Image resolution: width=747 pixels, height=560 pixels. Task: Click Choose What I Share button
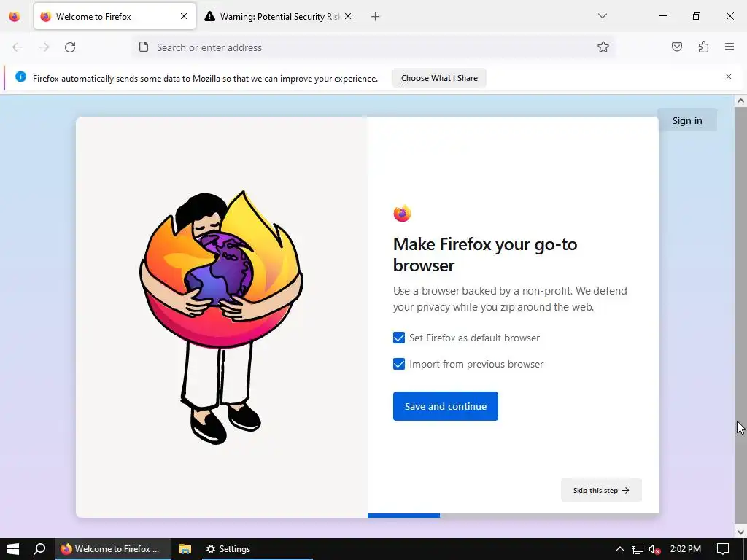[x=439, y=78]
